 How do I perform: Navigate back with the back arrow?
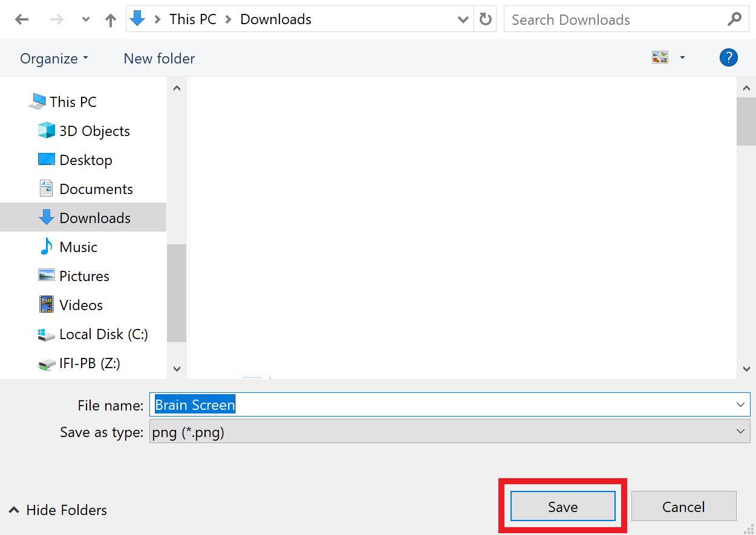[x=22, y=19]
